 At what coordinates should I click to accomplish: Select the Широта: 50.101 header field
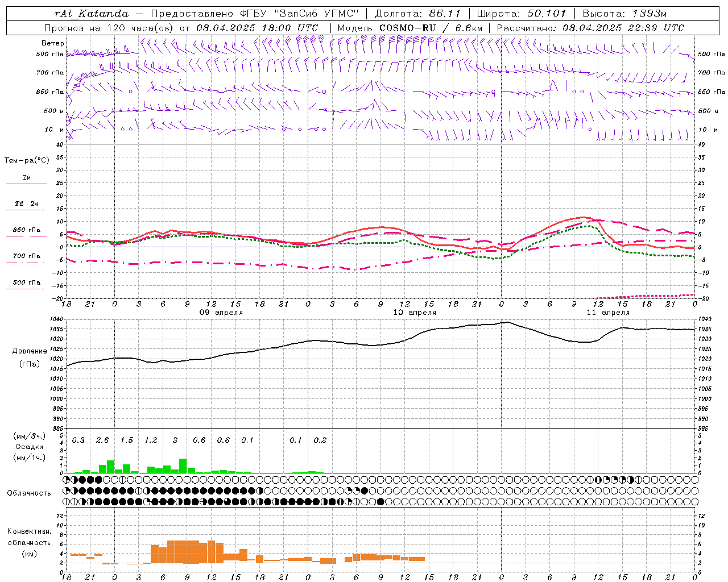pos(522,14)
